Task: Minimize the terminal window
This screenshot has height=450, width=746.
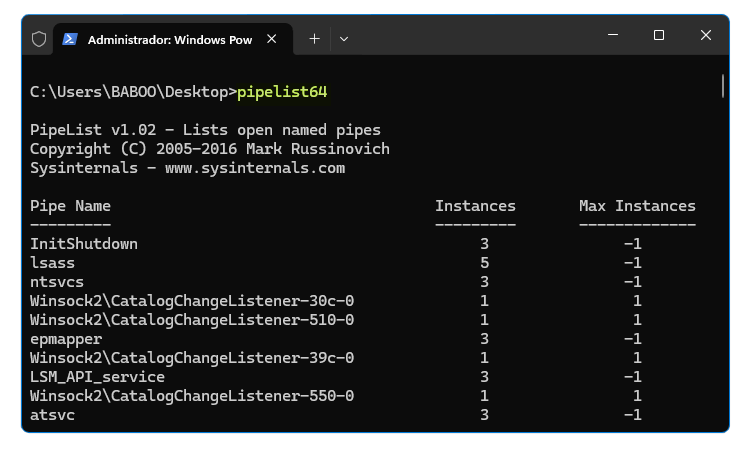Action: pyautogui.click(x=613, y=35)
